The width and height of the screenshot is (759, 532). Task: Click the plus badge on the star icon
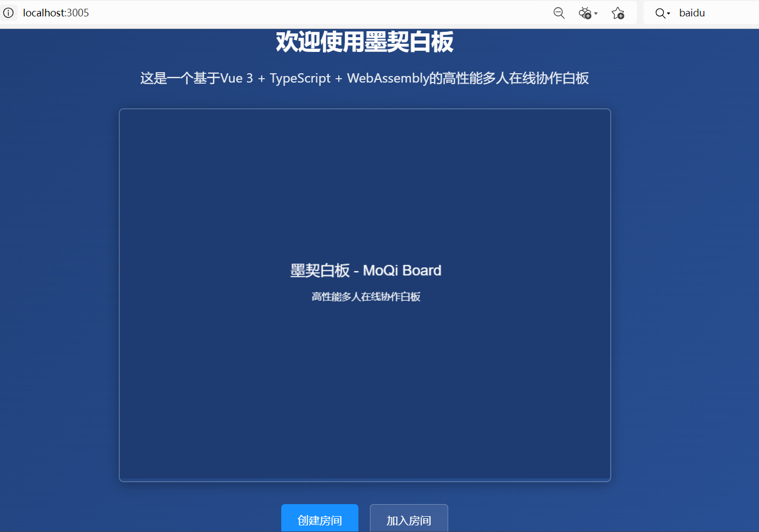622,16
